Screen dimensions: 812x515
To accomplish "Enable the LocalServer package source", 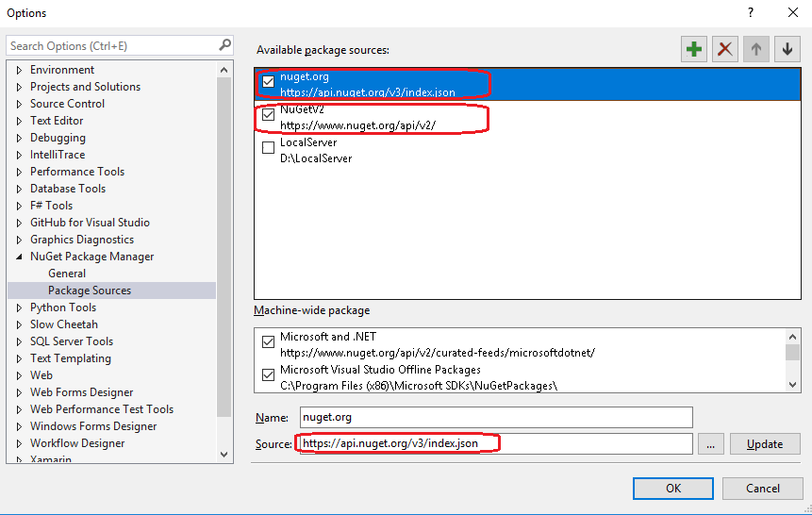I will pyautogui.click(x=269, y=148).
